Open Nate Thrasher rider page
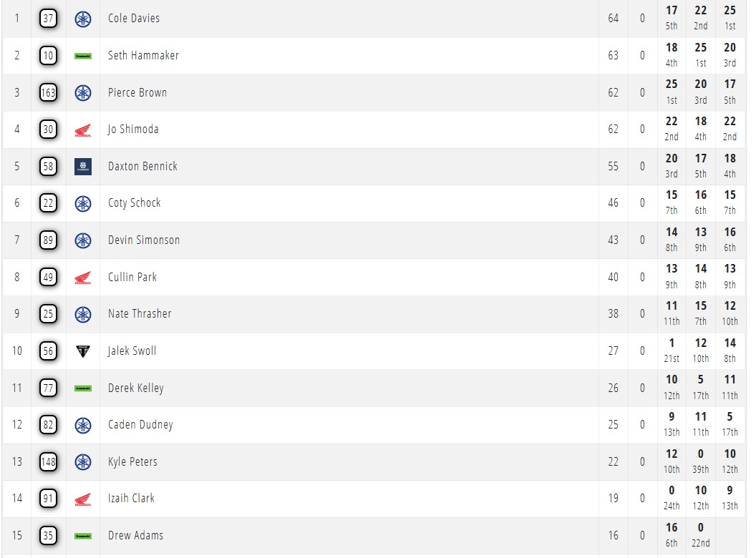756x558 pixels. click(140, 314)
